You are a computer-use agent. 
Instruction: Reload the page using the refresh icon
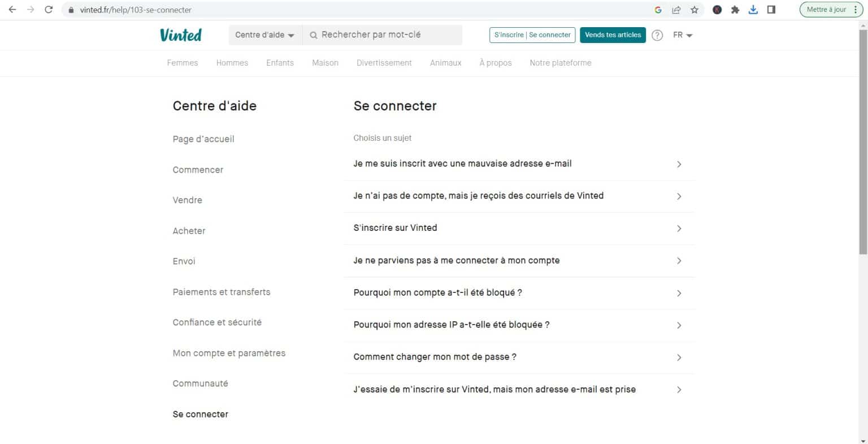tap(49, 9)
